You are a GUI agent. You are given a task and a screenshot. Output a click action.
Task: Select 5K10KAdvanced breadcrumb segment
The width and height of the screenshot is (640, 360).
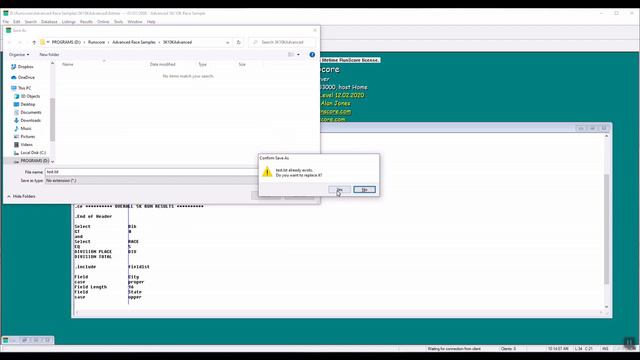(177, 42)
